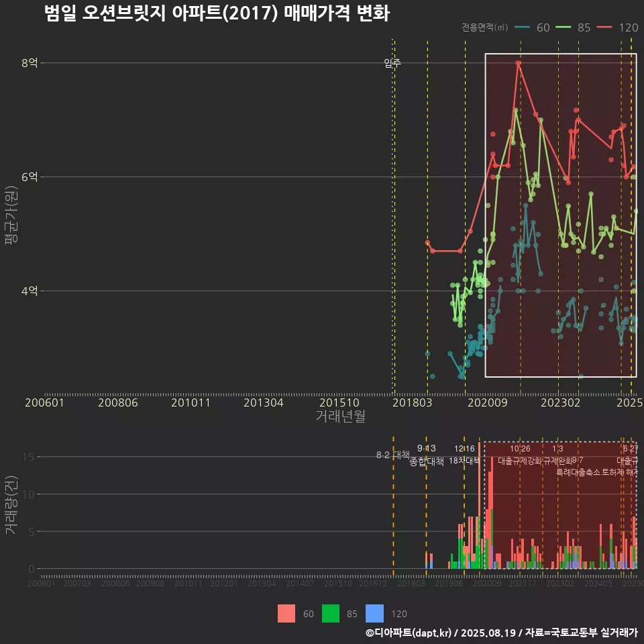Click the 15 label on volume y-axis

[x=28, y=457]
